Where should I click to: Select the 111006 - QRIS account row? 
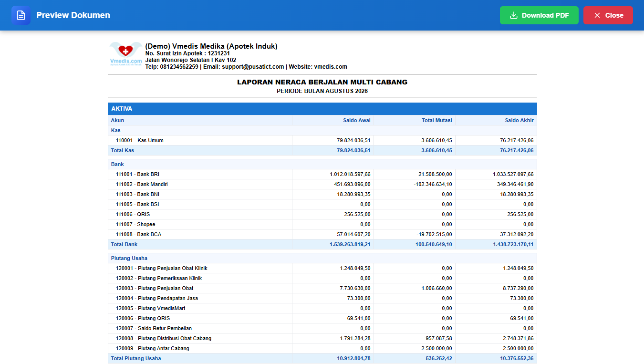322,214
